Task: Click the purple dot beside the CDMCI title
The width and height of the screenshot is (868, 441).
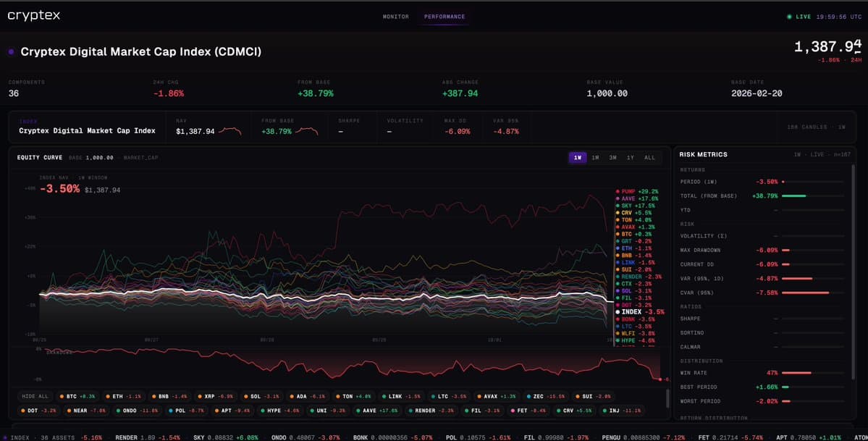Action: coord(11,51)
